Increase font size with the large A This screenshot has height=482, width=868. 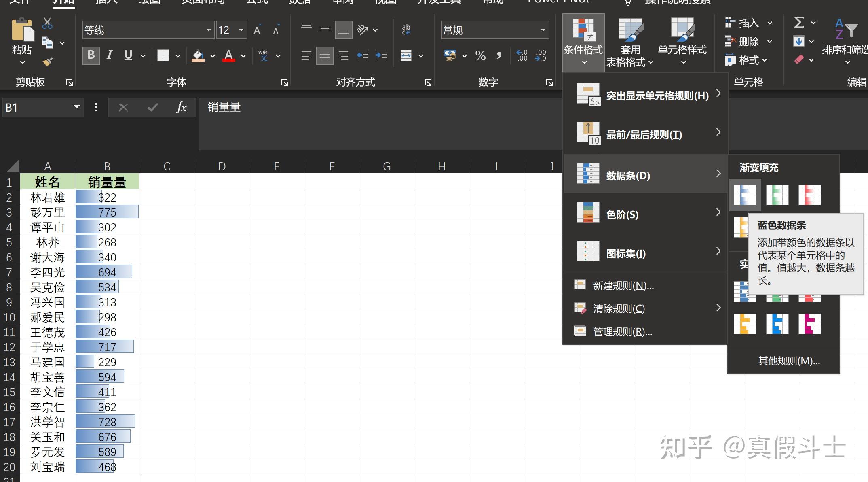click(x=258, y=30)
